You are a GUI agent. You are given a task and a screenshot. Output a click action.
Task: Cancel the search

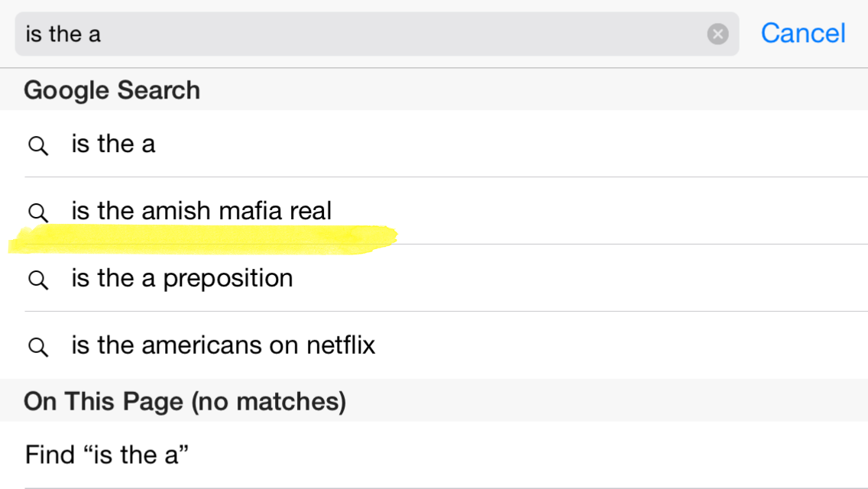(802, 34)
